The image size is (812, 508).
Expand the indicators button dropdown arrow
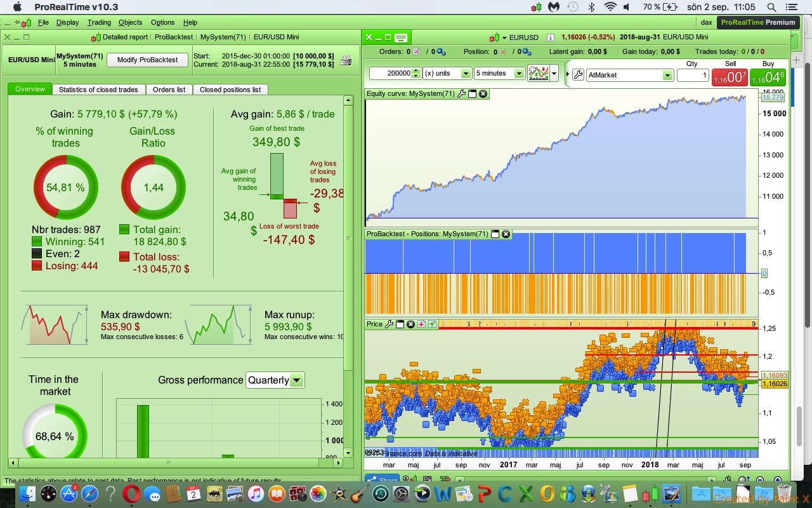[x=554, y=74]
